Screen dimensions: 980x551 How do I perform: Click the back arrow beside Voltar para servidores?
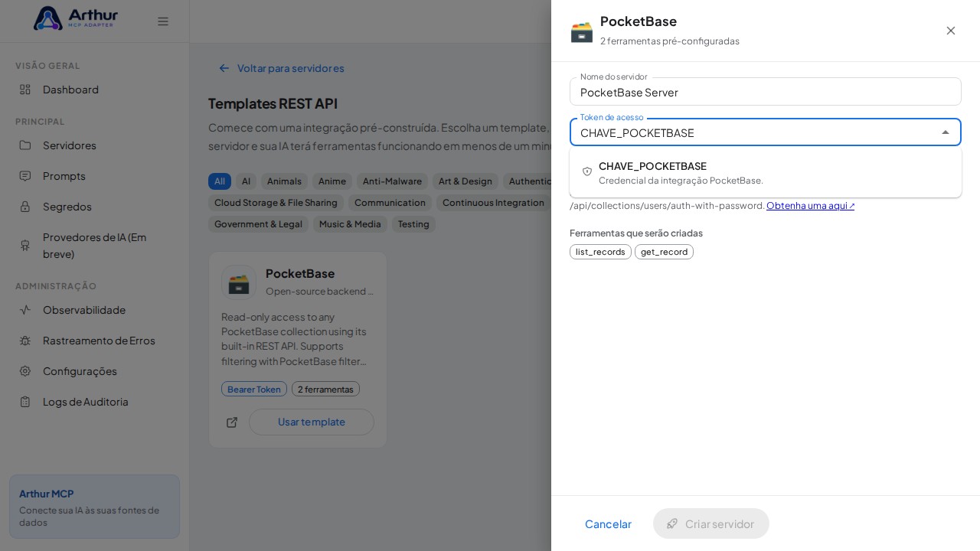click(x=224, y=68)
